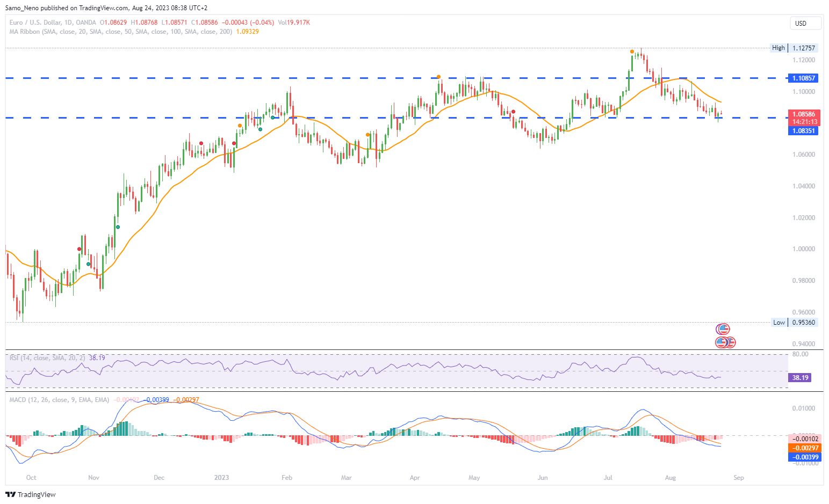Select the blue 1.10857 price level label
The width and height of the screenshot is (829, 504).
point(803,78)
